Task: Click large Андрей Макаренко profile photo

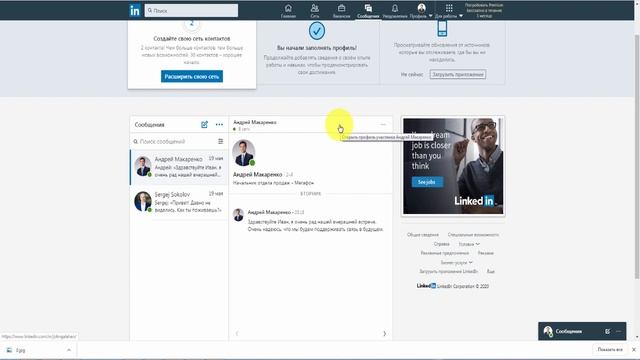Action: pyautogui.click(x=244, y=153)
